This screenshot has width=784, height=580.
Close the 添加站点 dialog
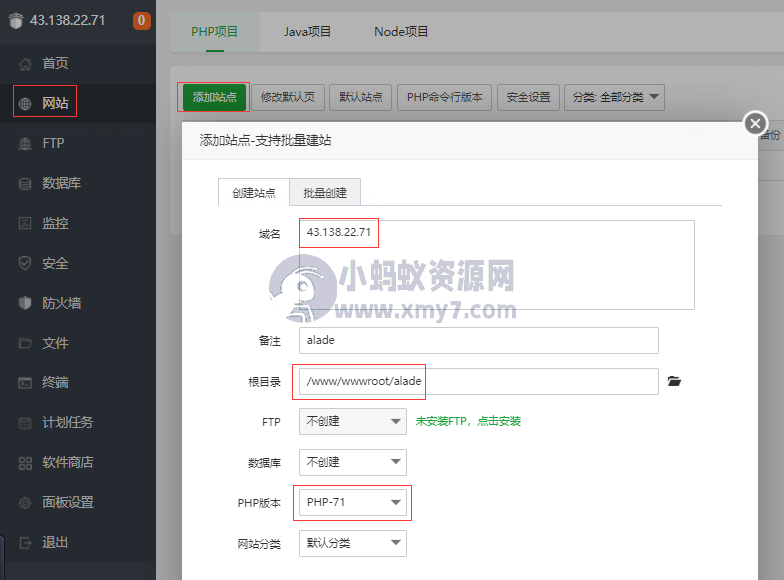tap(755, 123)
